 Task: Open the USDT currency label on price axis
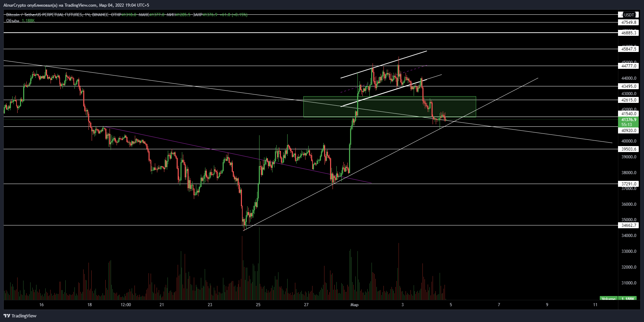pyautogui.click(x=629, y=15)
